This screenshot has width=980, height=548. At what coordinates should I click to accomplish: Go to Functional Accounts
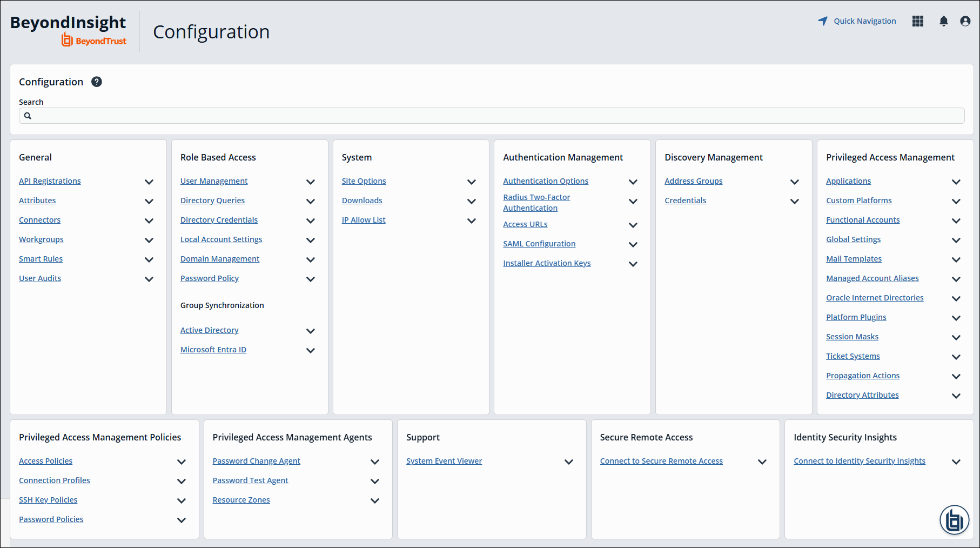point(863,220)
